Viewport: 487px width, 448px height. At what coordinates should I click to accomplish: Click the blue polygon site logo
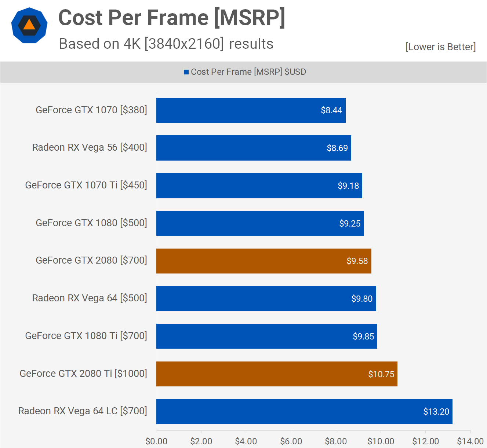[29, 25]
